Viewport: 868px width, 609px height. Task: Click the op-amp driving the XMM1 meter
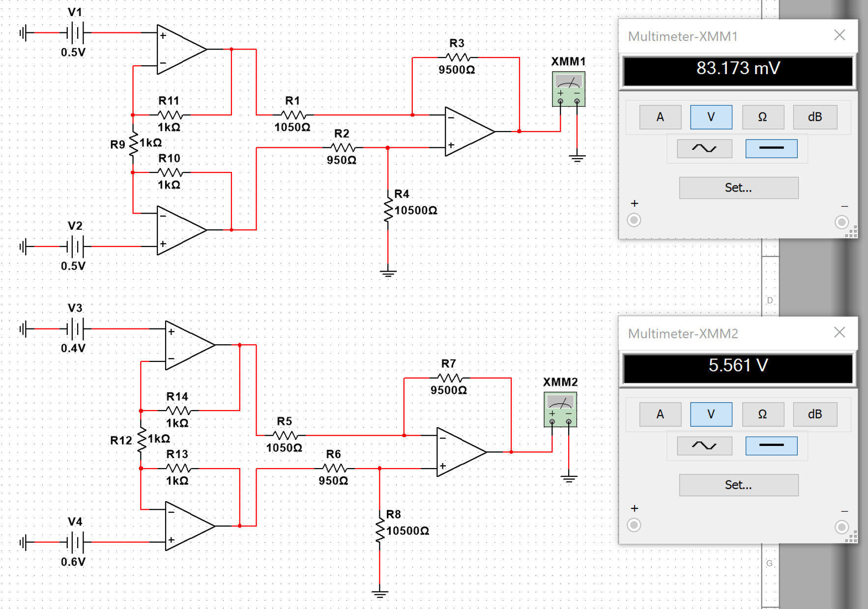(469, 132)
